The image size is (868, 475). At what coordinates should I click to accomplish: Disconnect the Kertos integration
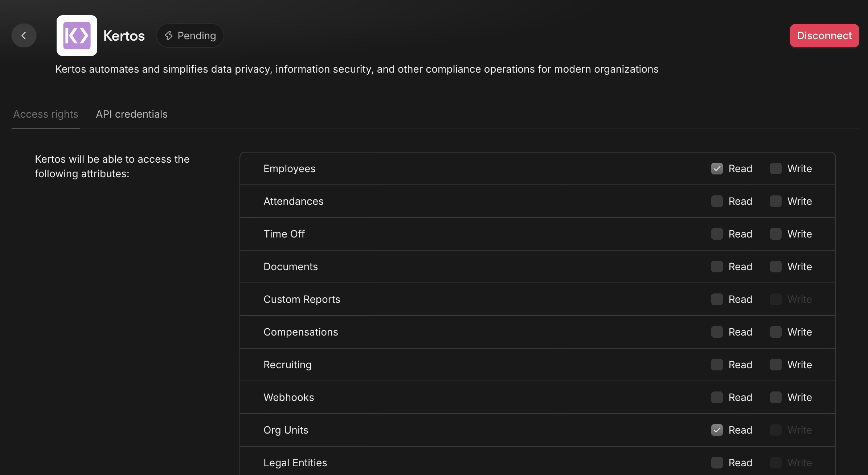[824, 36]
